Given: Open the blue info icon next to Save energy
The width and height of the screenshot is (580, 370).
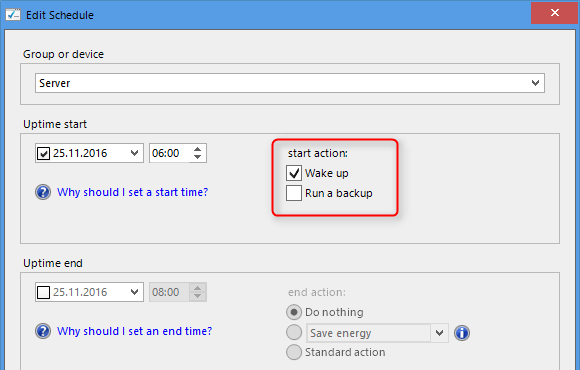Looking at the screenshot, I should [462, 333].
